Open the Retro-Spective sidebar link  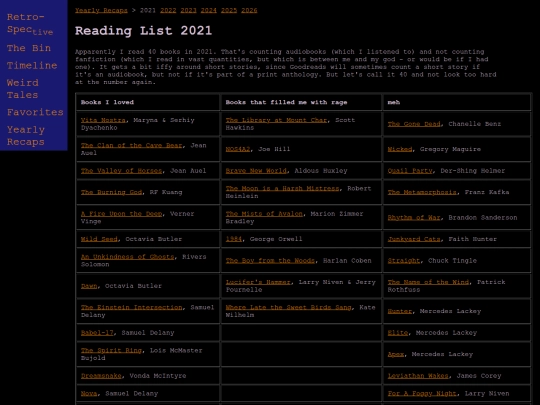pos(30,24)
